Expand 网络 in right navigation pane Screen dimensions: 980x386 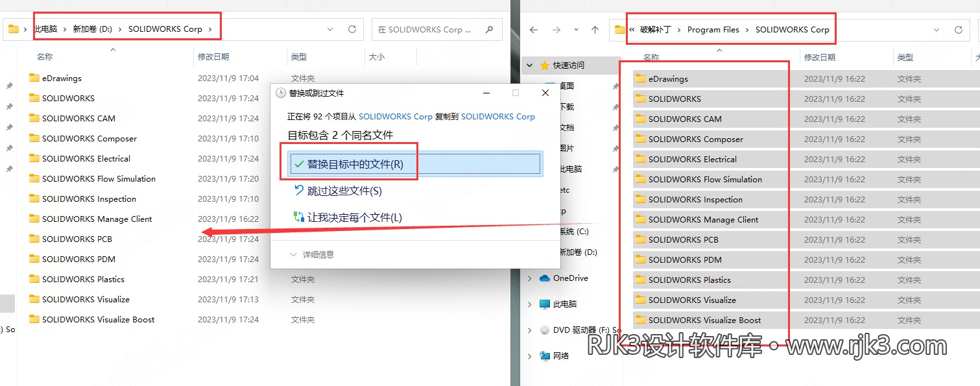click(x=530, y=356)
